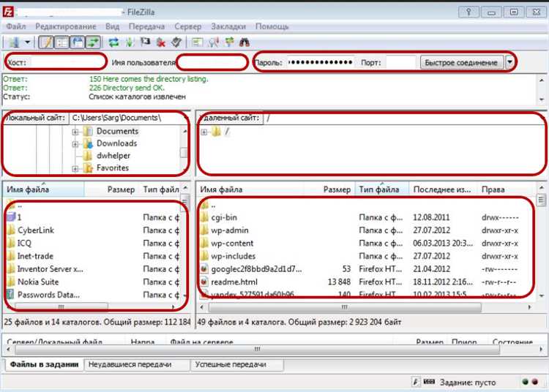Screen dimensions: 549x392
Task: Click into the Хост input field
Action: click(x=67, y=62)
